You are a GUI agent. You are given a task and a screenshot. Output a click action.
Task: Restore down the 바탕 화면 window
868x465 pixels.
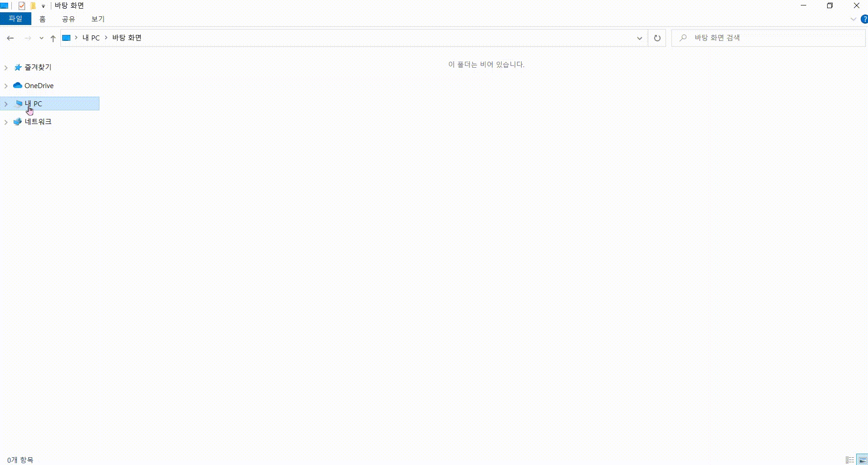point(830,6)
